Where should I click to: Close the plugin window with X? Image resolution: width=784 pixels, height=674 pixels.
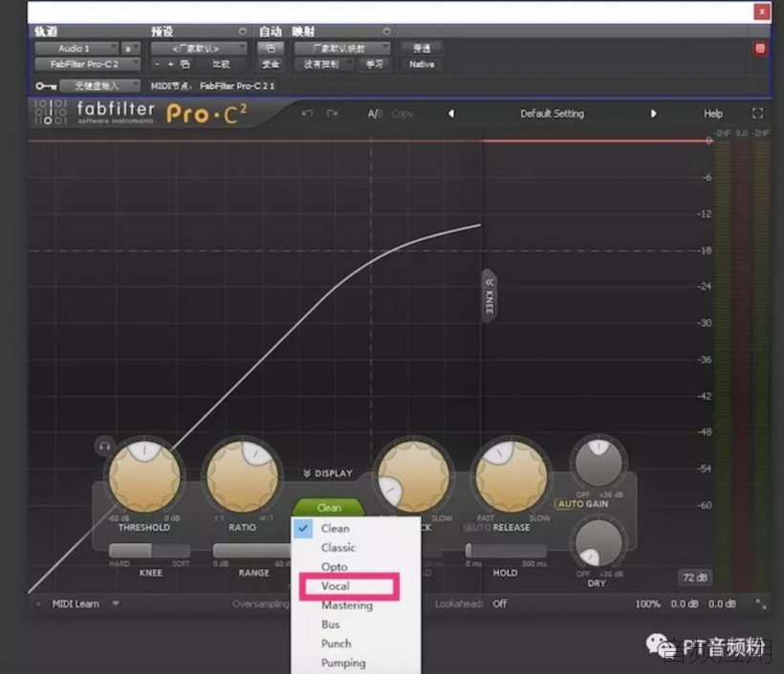(x=761, y=11)
